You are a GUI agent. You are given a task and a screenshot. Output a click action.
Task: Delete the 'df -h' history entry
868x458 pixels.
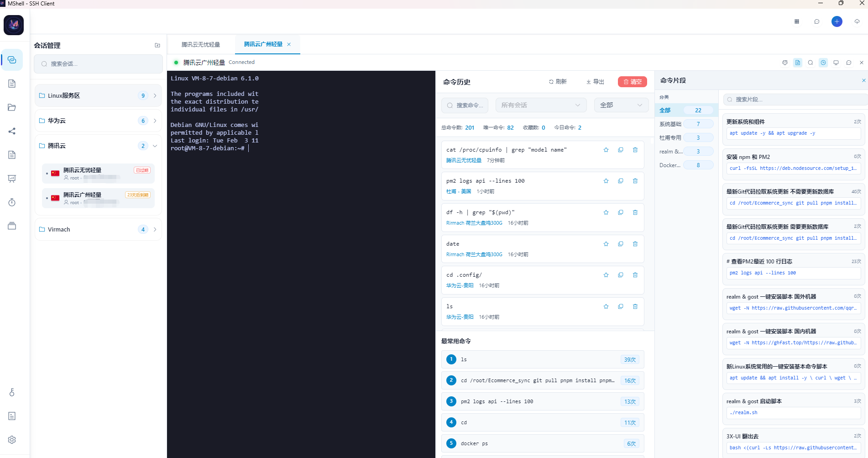point(635,212)
